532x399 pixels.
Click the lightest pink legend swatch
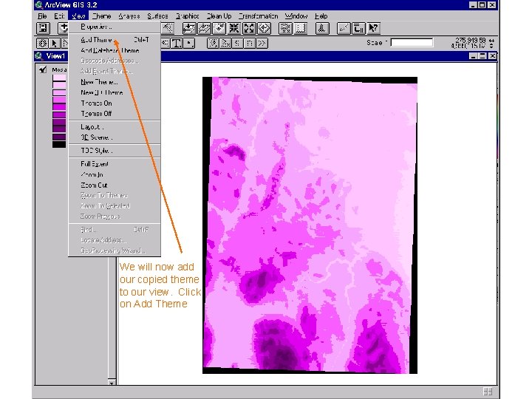click(x=59, y=78)
